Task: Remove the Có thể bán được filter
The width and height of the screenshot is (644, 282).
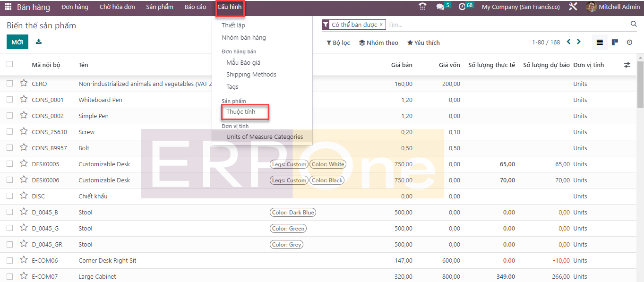Action: [x=381, y=25]
